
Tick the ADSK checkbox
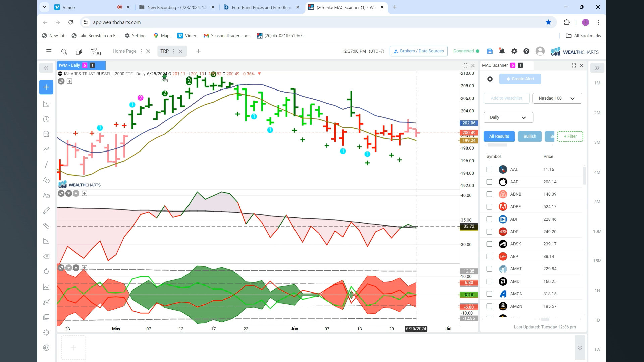point(489,244)
